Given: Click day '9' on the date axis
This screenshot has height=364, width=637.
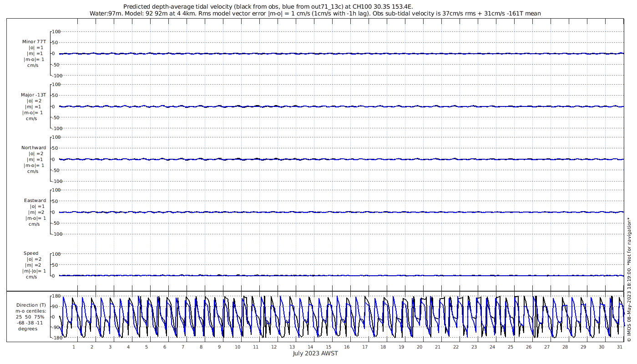Looking at the screenshot, I should [219, 347].
